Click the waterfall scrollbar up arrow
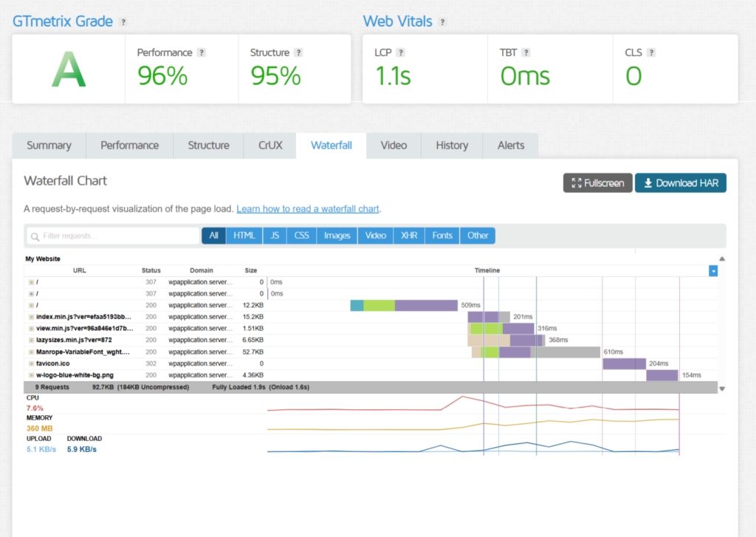 [x=722, y=259]
